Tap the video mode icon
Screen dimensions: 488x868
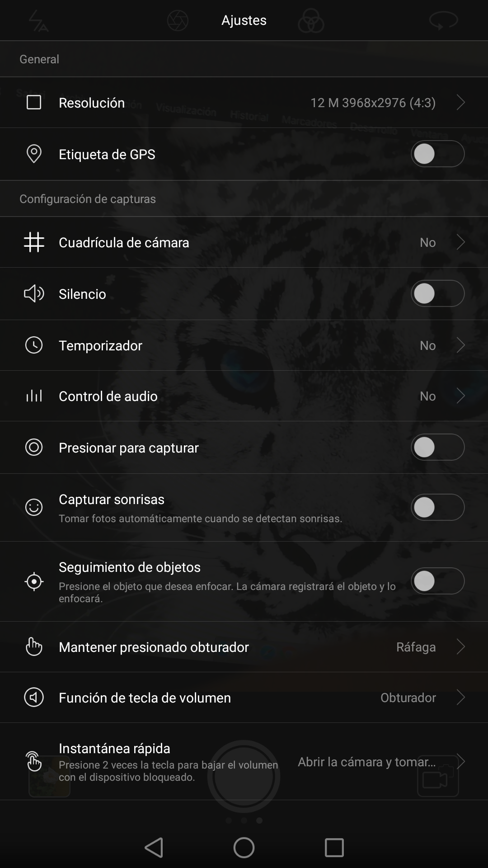[437, 776]
